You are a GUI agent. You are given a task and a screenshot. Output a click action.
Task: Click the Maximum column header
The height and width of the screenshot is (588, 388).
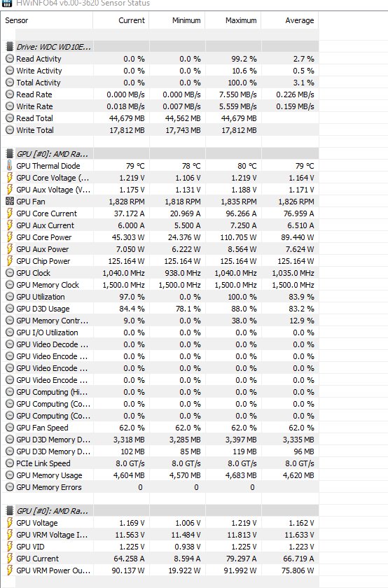[x=241, y=20]
